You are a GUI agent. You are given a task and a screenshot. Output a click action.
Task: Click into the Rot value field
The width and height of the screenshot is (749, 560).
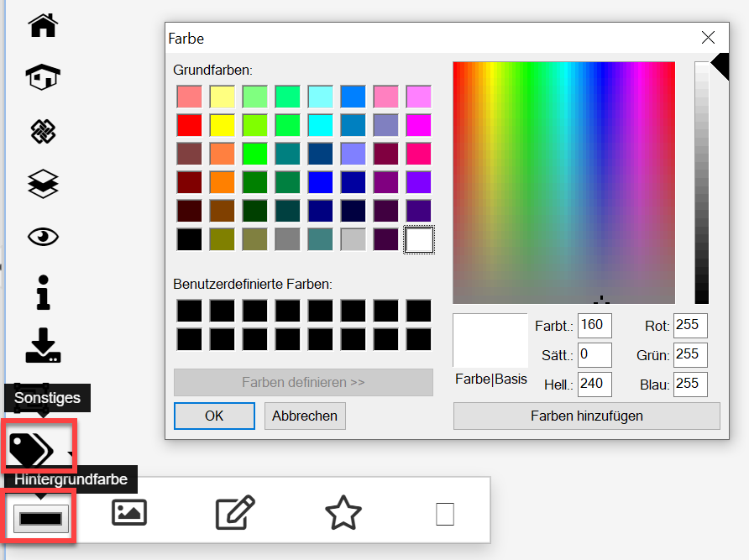[x=690, y=326]
